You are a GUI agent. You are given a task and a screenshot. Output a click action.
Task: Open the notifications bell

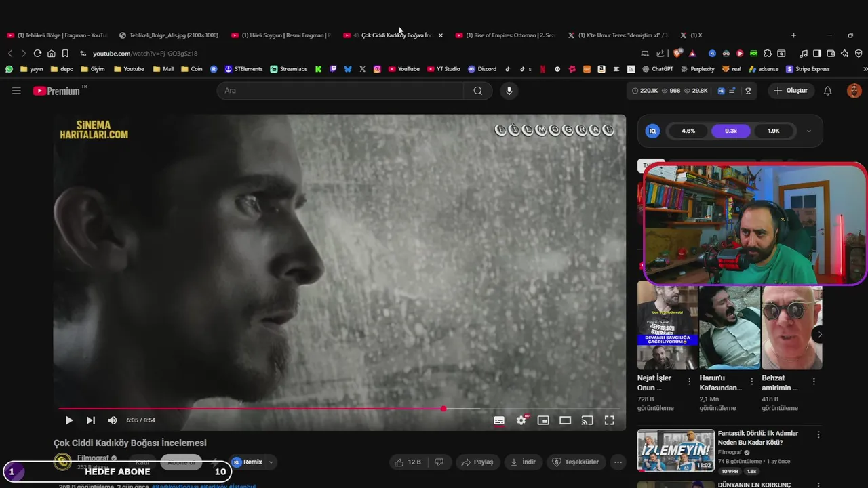827,91
